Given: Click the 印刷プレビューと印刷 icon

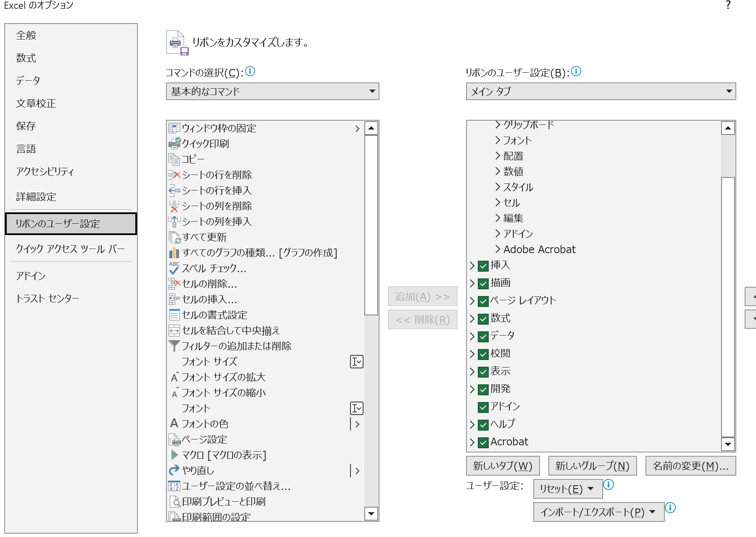Looking at the screenshot, I should click(x=174, y=501).
